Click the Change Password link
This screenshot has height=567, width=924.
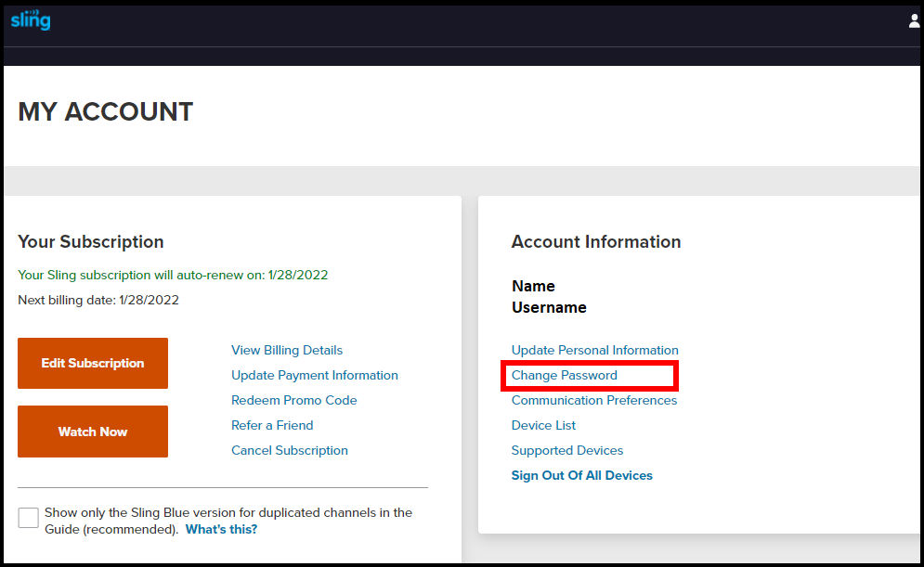pyautogui.click(x=565, y=375)
